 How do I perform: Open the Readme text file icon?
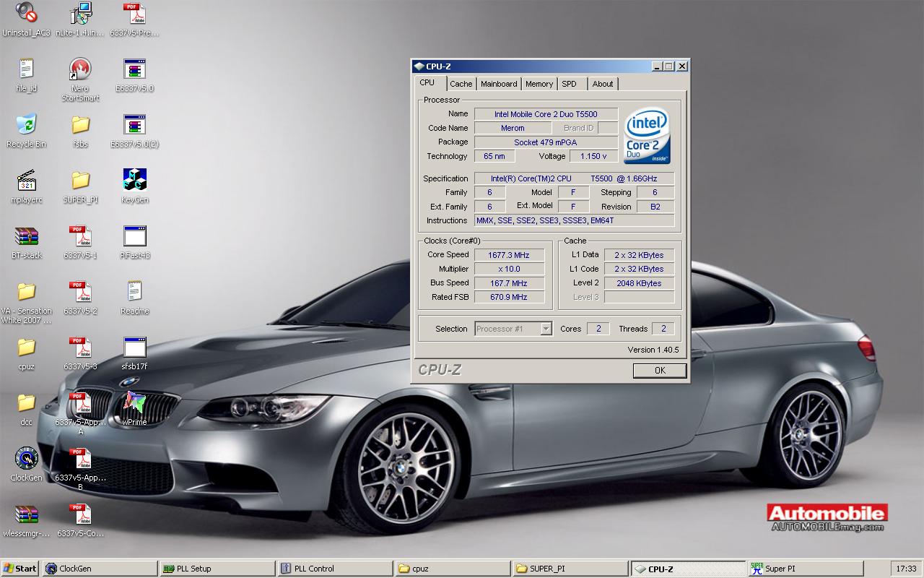(x=135, y=291)
